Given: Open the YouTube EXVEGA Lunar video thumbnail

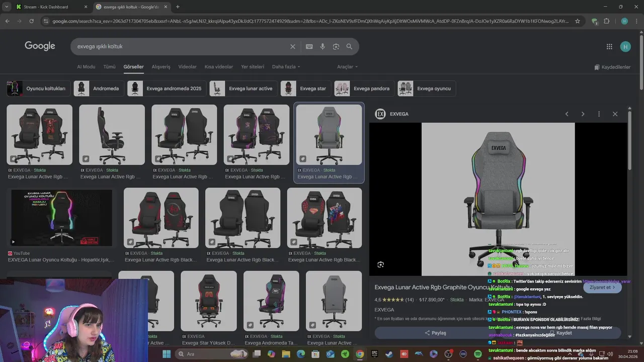Looking at the screenshot, I should [x=62, y=218].
